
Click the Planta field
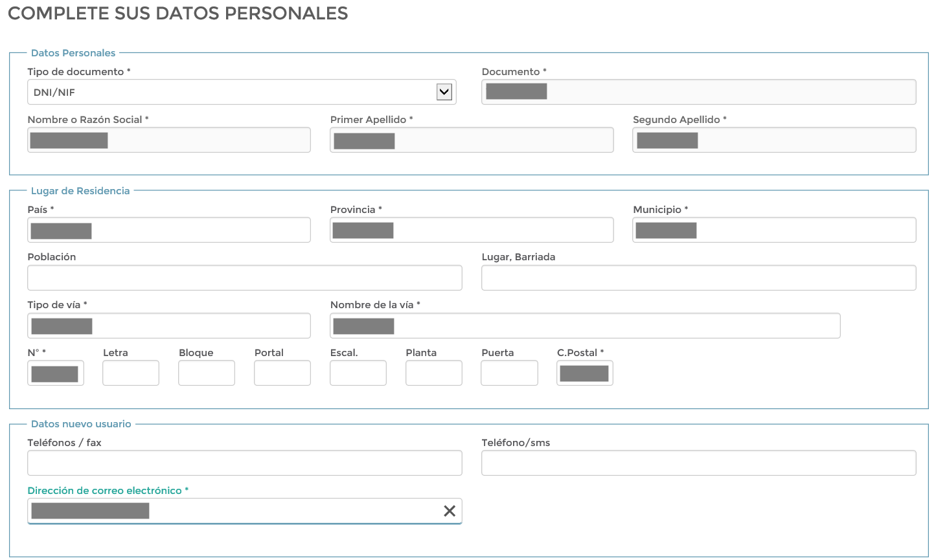click(434, 373)
